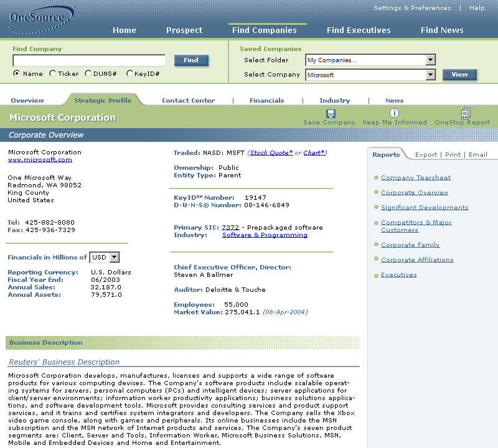Select the Reports tab in side panel
Image resolution: width=498 pixels, height=448 pixels.
pyautogui.click(x=386, y=155)
